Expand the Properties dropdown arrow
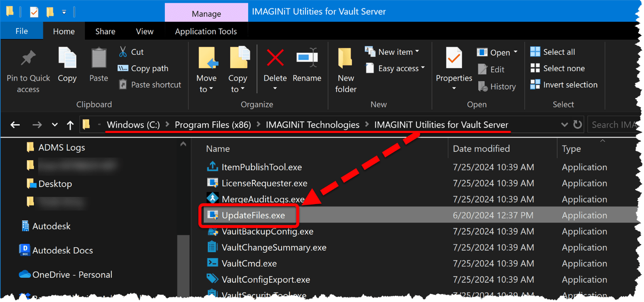 point(454,89)
